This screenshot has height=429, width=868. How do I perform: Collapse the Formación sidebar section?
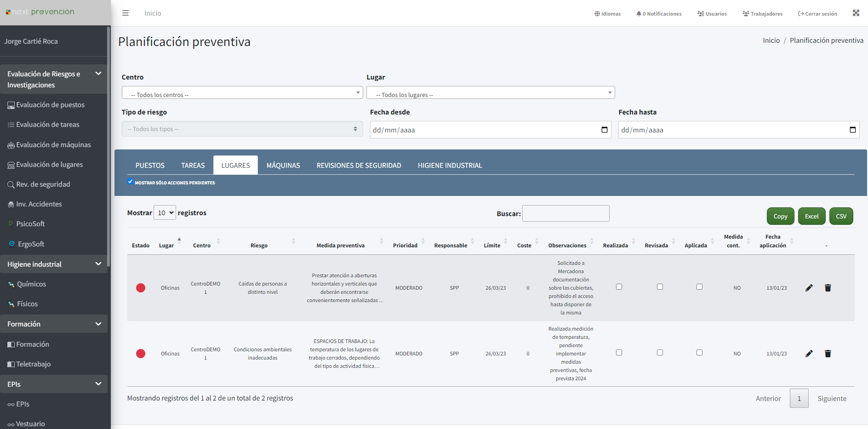(x=53, y=324)
